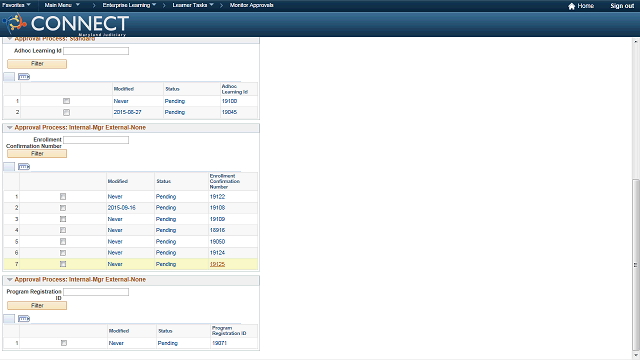Show all columns icon in Adhoc Learning grid

tap(24, 76)
